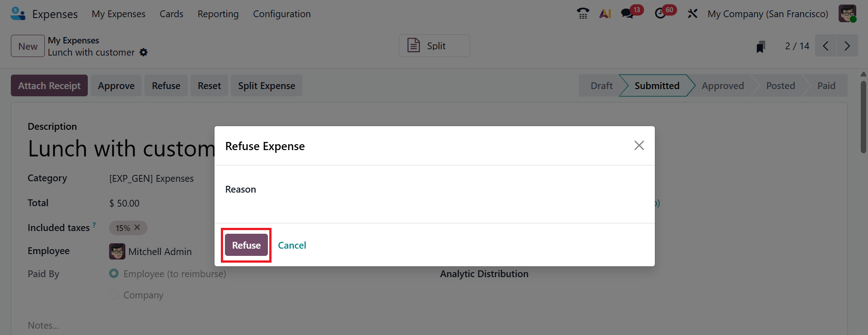868x335 pixels.
Task: Open the activities clock icon
Action: coord(660,14)
